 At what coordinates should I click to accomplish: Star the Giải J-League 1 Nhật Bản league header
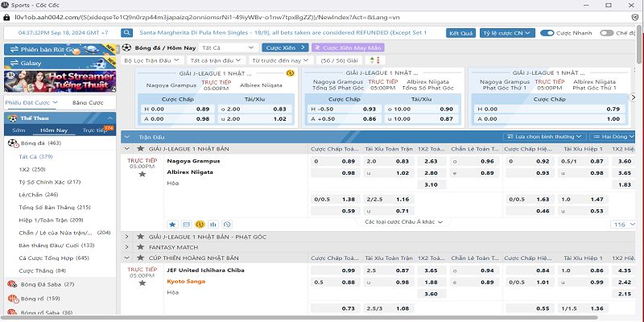[140, 149]
